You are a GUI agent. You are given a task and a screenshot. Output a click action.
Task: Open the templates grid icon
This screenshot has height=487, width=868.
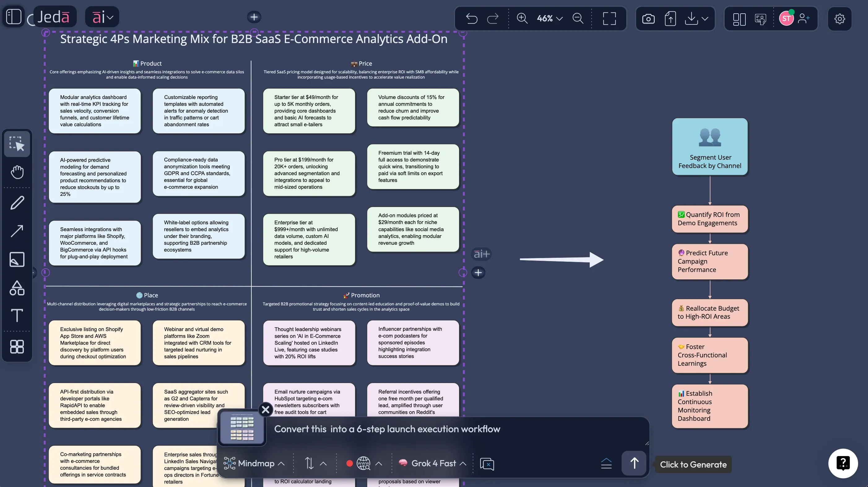(17, 347)
